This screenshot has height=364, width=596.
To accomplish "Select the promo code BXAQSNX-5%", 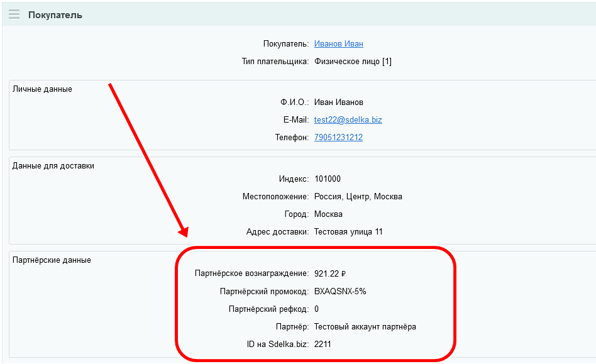I will coord(339,291).
